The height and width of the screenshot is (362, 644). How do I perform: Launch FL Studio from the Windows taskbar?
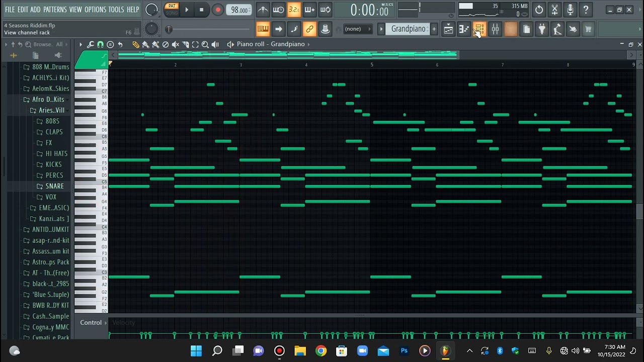445,351
